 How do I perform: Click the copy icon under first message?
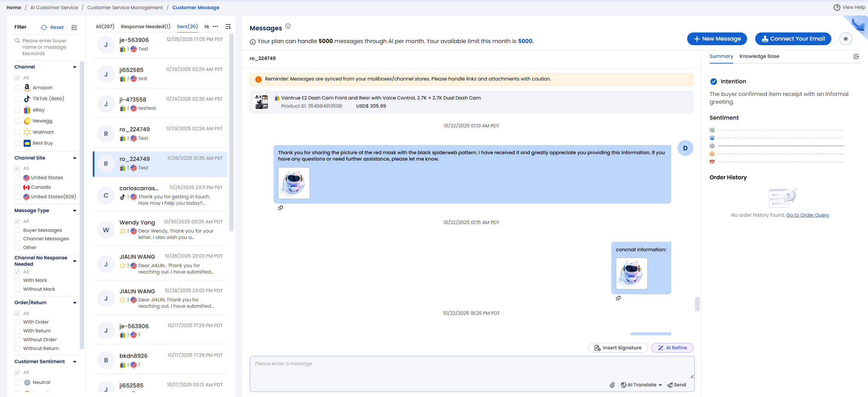[x=281, y=208]
